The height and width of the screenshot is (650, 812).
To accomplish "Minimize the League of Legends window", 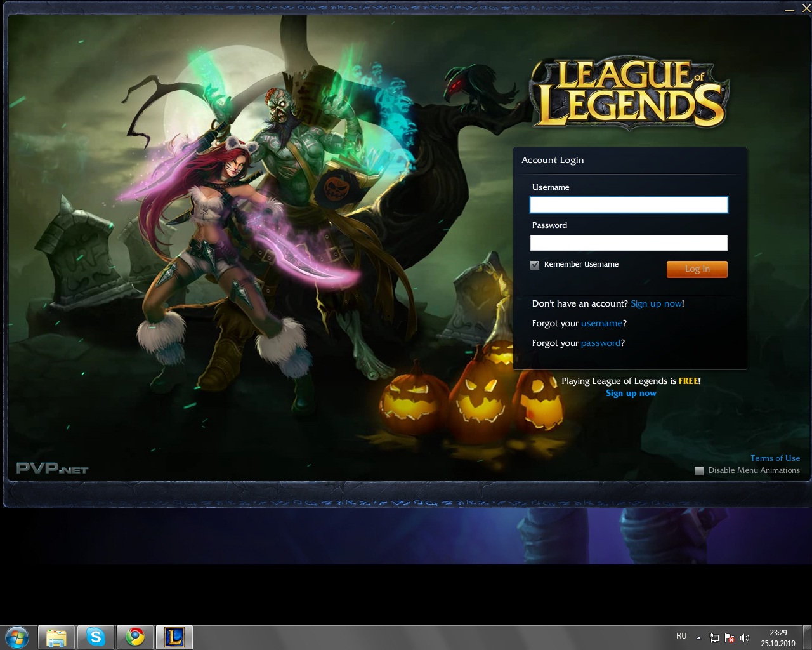I will pos(789,10).
